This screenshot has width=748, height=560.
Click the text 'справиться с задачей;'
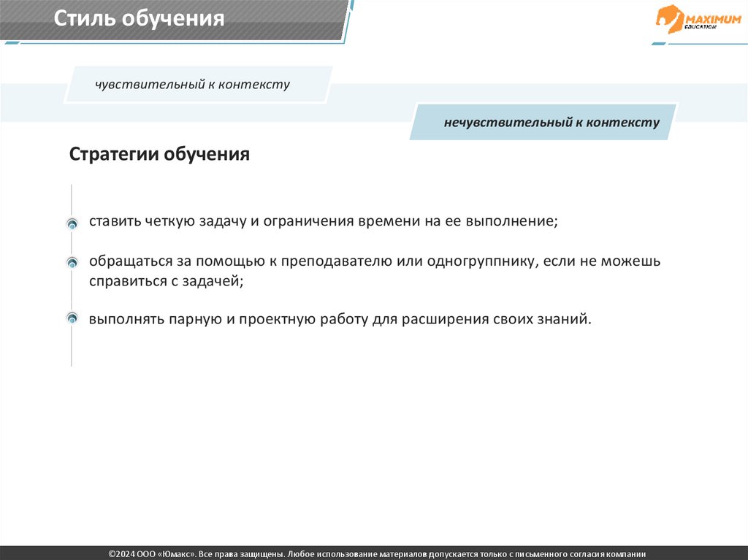[x=167, y=281]
